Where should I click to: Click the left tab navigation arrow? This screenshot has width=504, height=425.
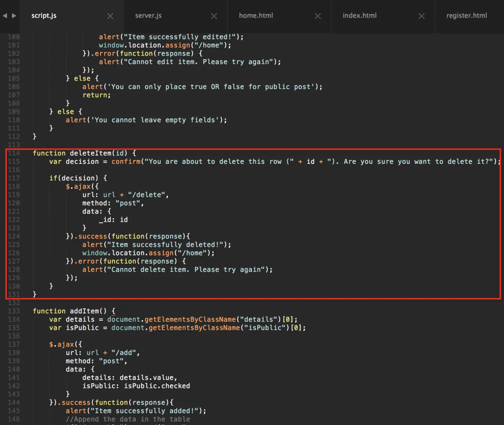[5, 16]
